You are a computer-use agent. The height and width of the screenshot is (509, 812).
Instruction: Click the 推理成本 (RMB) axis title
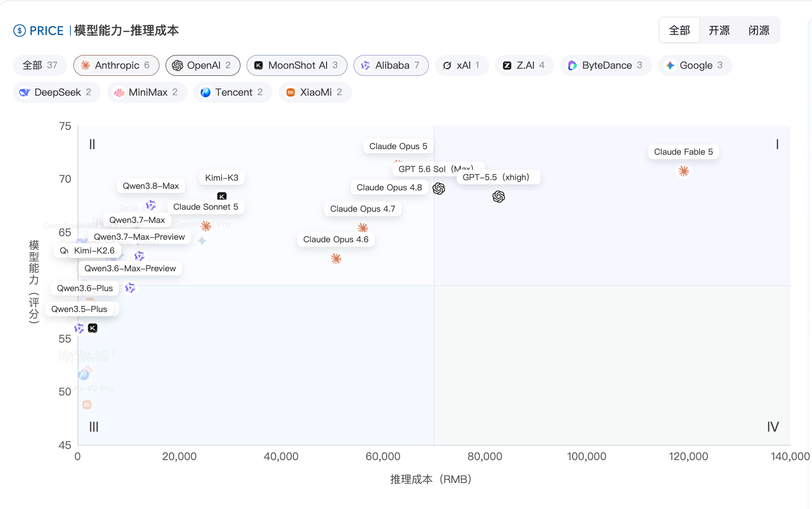click(431, 479)
